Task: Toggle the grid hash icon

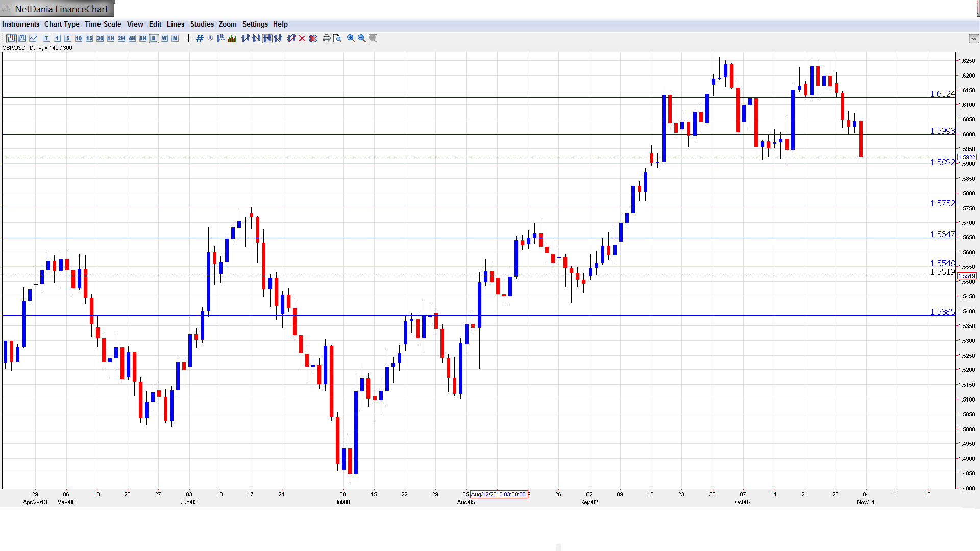Action: pyautogui.click(x=200, y=38)
